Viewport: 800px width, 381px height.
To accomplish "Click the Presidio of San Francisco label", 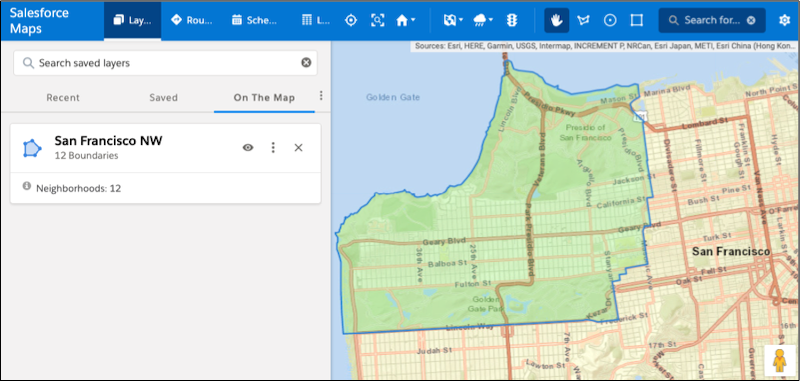I will point(585,133).
